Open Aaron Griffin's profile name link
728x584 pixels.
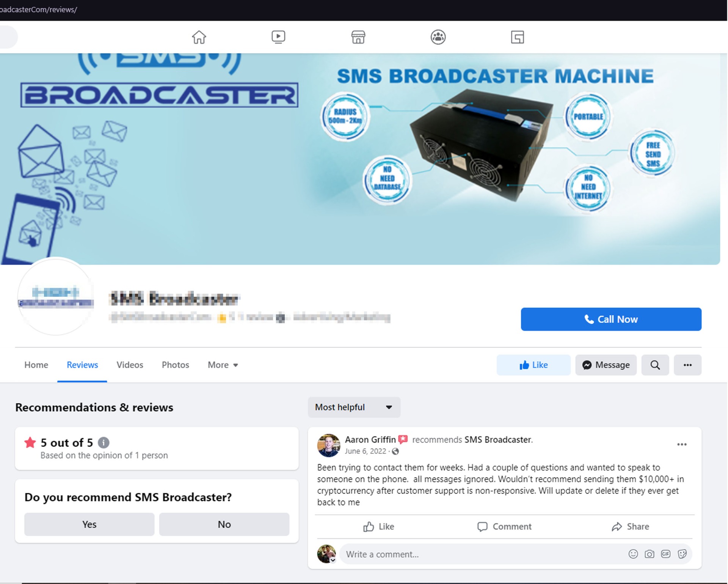[370, 439]
